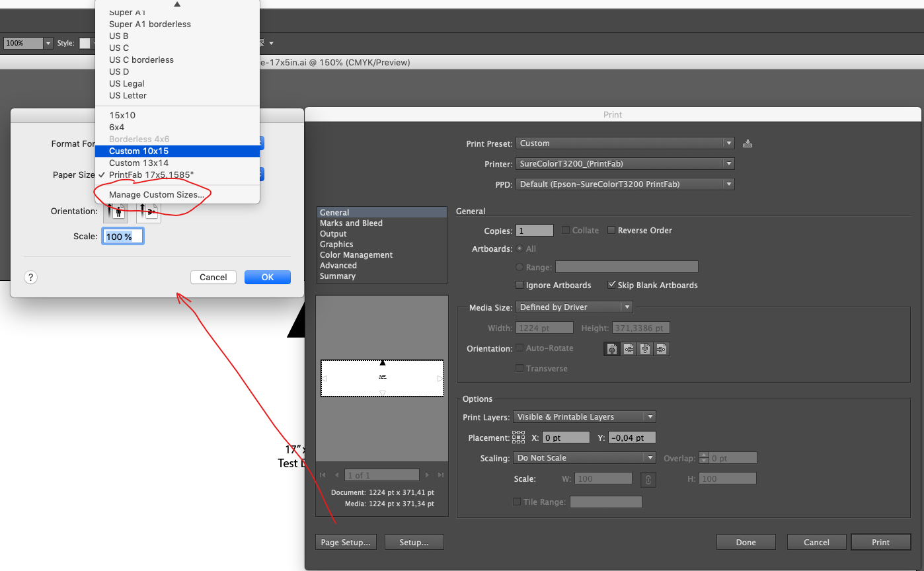Open the Scaling dropdown menu
Image resolution: width=924 pixels, height=571 pixels.
pos(584,458)
